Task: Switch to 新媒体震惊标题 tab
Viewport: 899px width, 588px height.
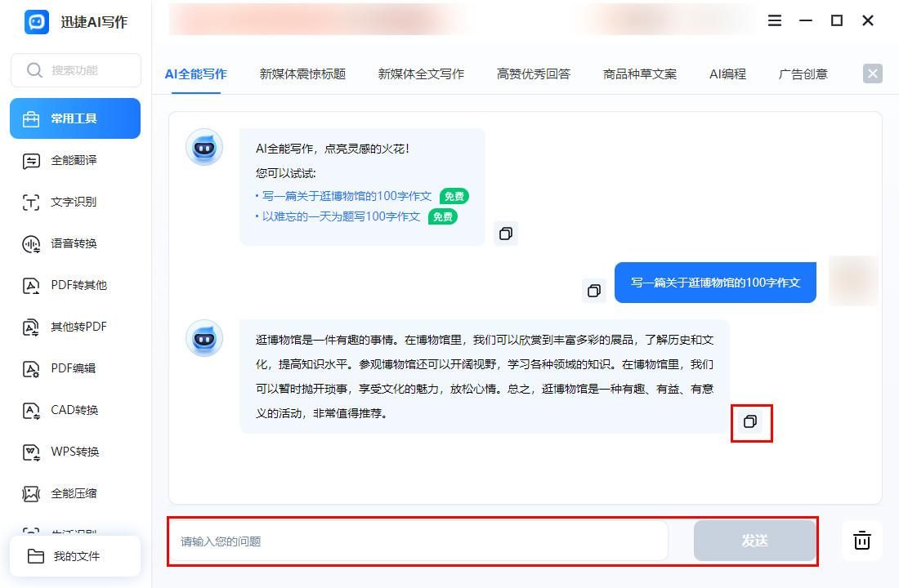Action: click(x=302, y=74)
